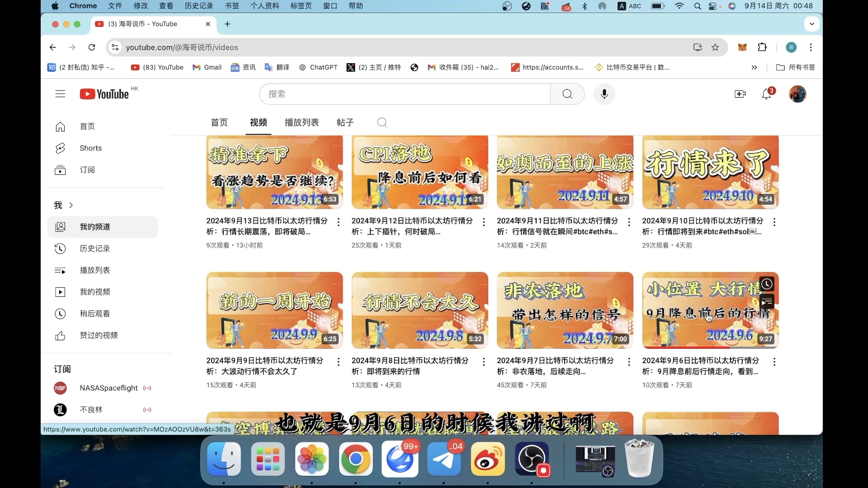Switch to the 首页 channel tab
Viewport: 868px width, 488px height.
219,122
